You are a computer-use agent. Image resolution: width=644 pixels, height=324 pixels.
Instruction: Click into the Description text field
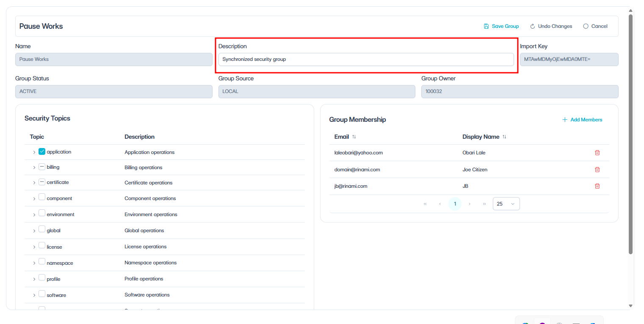(x=366, y=59)
